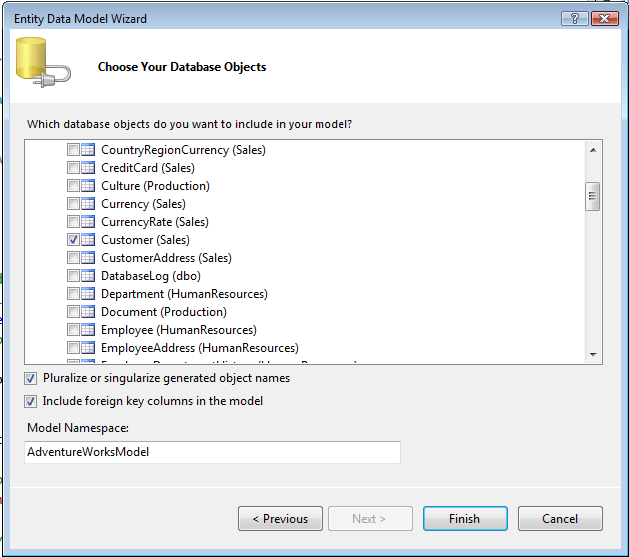Select the Employee (HumanResources) row text

(x=179, y=330)
